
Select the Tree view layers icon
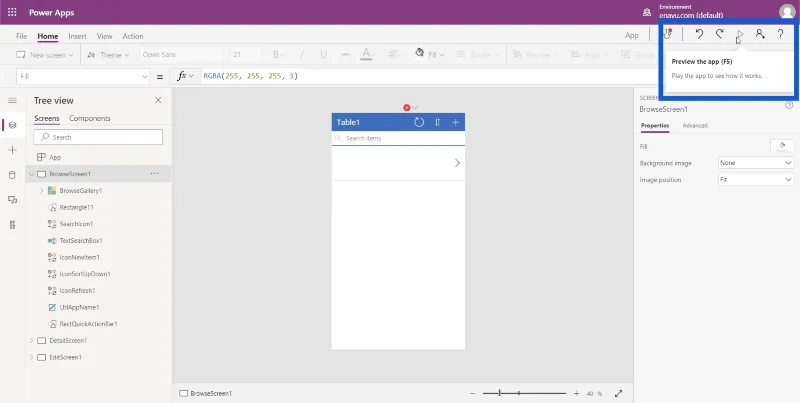(12, 125)
